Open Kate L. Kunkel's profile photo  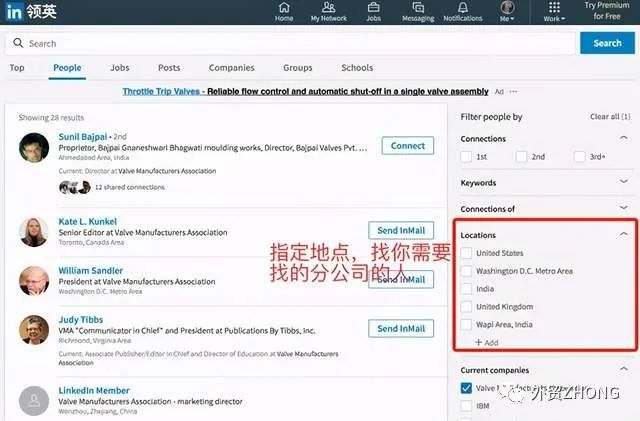(x=34, y=232)
